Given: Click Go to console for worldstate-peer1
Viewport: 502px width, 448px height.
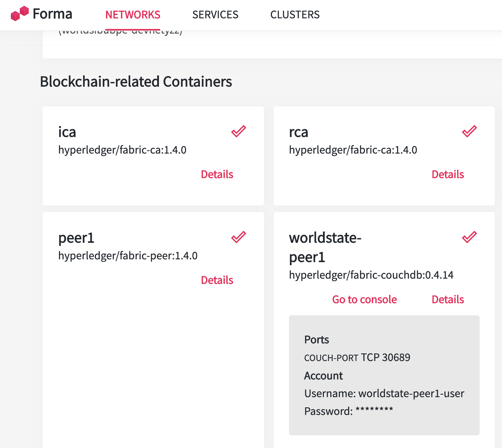Looking at the screenshot, I should [x=364, y=300].
